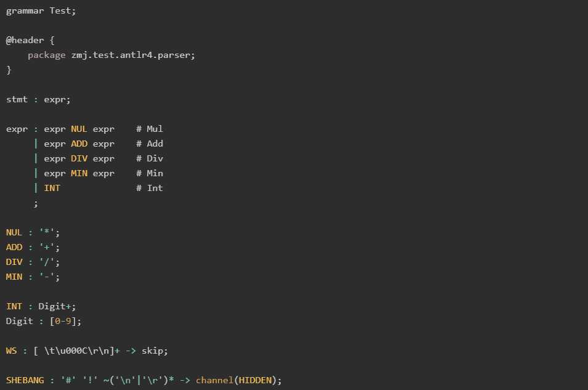Screen dimensions: 588x390
Task: Click the '# Mul' label
Action: 149,129
